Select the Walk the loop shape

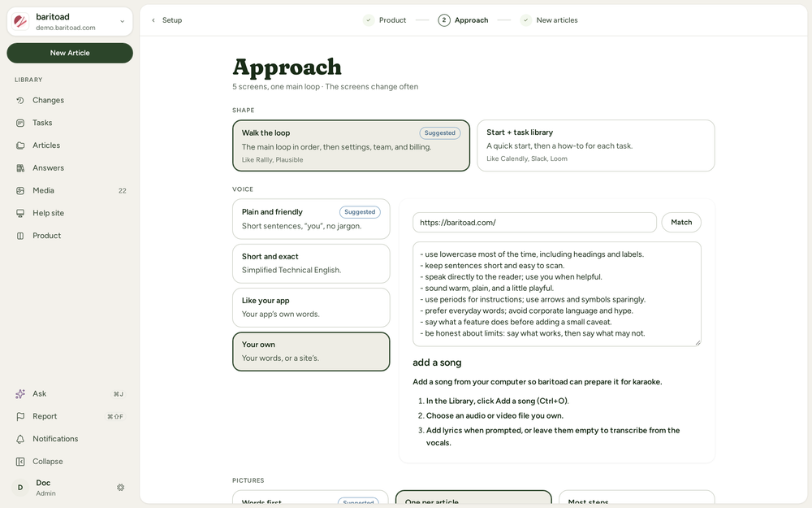pos(351,145)
